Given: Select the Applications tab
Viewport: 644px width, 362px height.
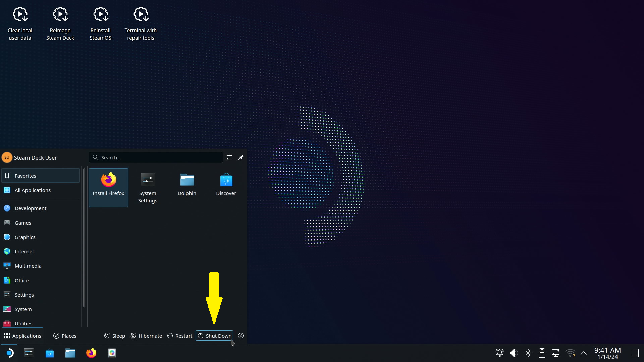Looking at the screenshot, I should pyautogui.click(x=22, y=336).
